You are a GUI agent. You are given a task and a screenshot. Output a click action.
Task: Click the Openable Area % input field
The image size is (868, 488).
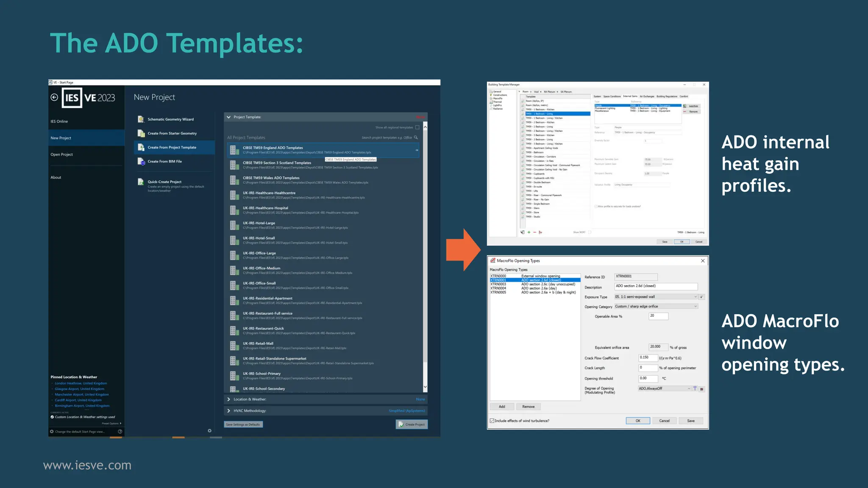658,316
